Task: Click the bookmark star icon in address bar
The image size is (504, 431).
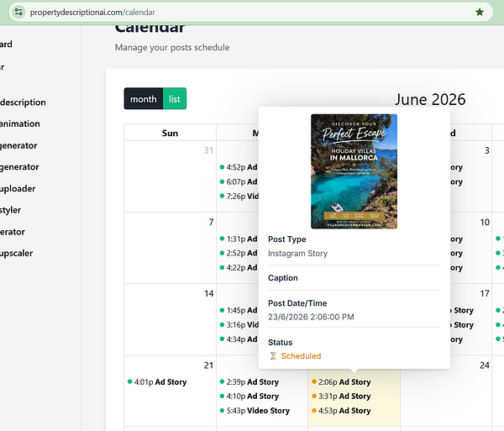Action: coord(480,13)
